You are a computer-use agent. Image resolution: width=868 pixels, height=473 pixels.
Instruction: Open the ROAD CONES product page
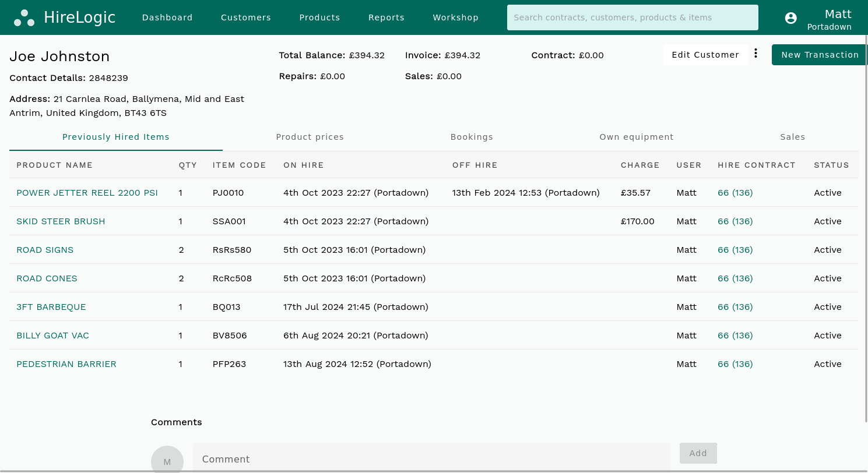47,278
